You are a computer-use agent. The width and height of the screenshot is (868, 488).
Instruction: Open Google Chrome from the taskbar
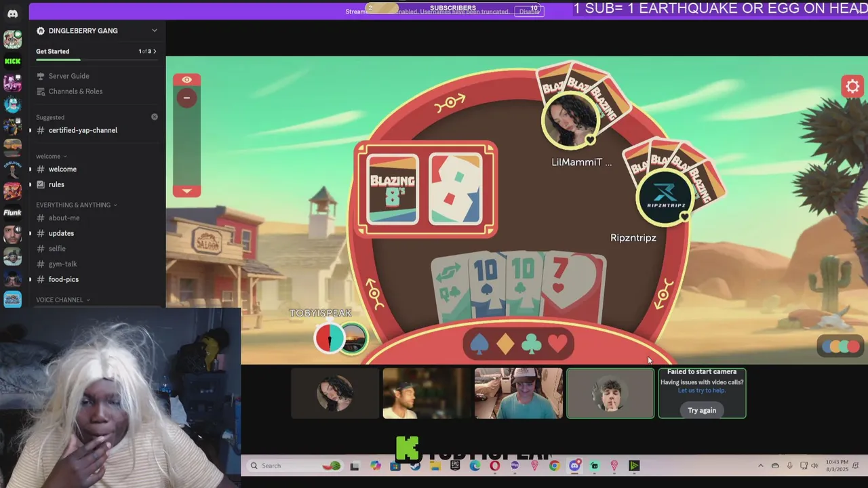click(x=554, y=466)
